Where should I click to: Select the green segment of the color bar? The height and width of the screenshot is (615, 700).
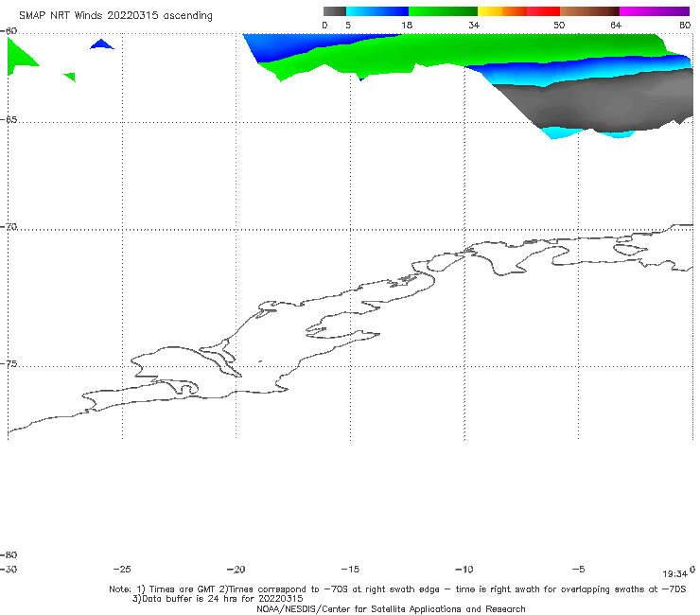(443, 11)
